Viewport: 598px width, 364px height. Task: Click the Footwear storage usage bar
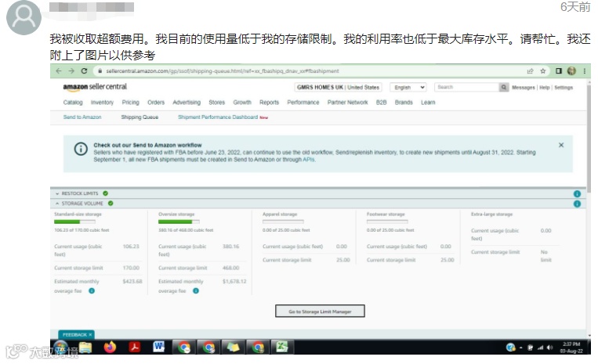point(387,222)
